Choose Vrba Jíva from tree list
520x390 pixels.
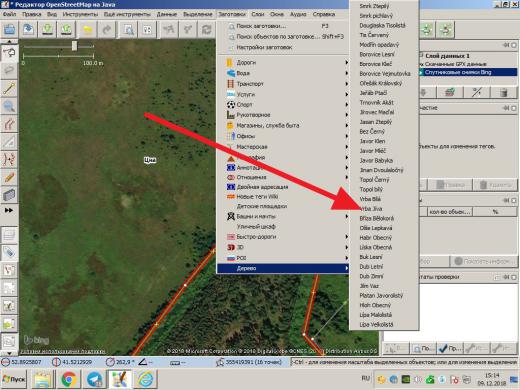(x=371, y=209)
